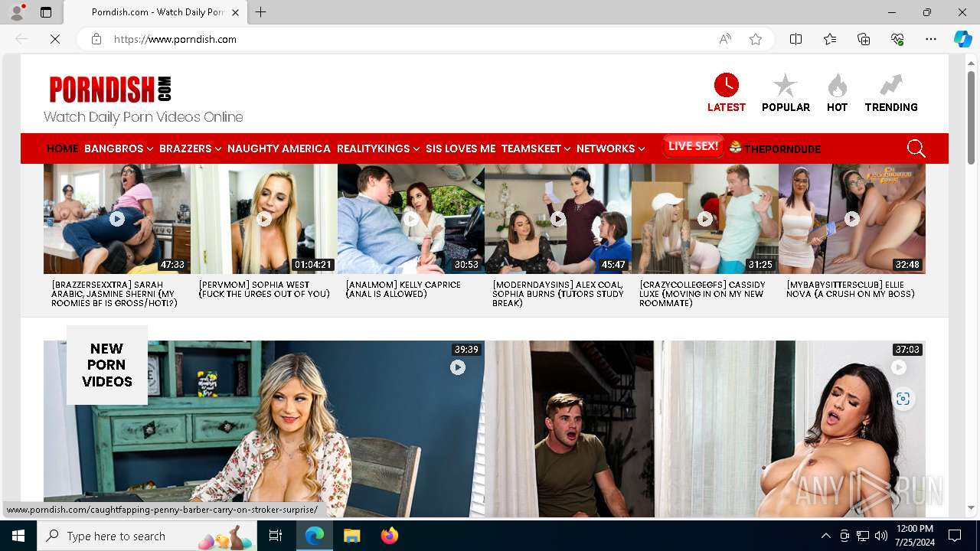Open Browser essentials
This screenshot has width=980, height=551.
(897, 39)
